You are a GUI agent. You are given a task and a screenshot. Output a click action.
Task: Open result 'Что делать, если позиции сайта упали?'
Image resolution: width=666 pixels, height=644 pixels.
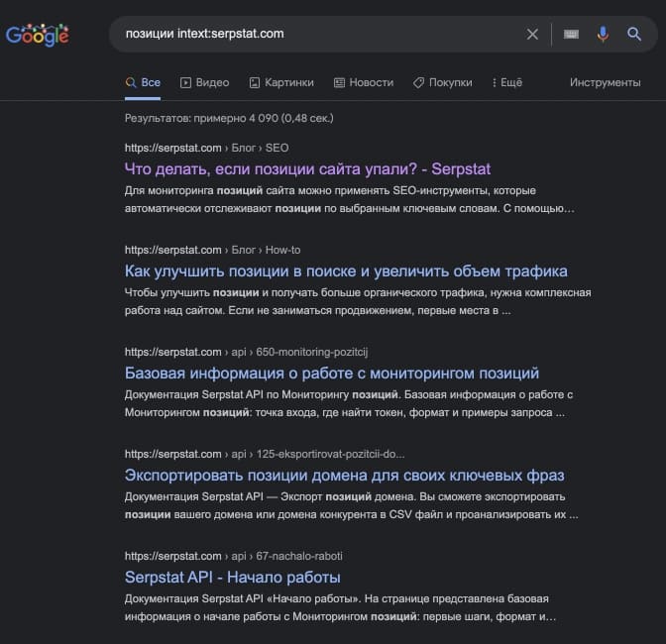tap(307, 169)
